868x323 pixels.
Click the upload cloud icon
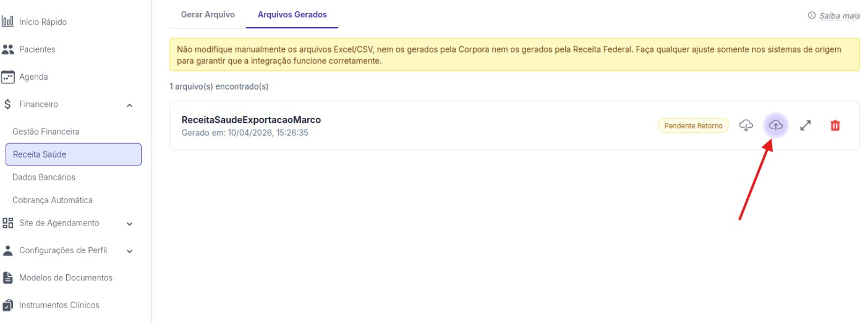pyautogui.click(x=775, y=125)
